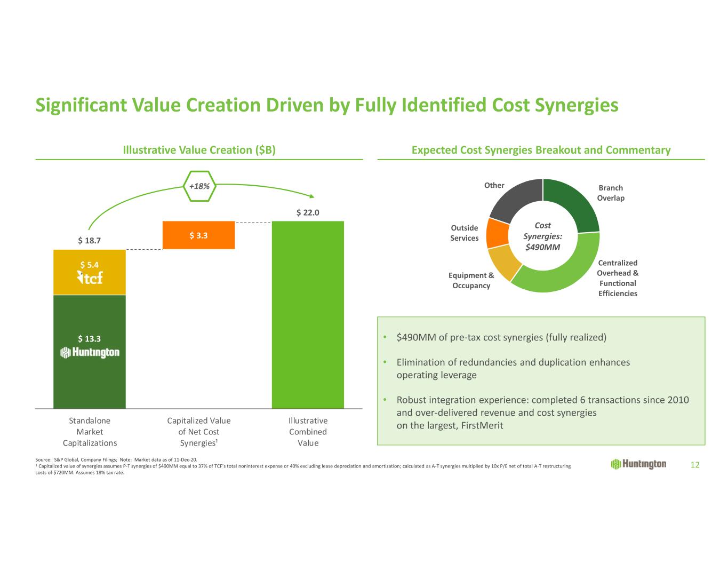Select Expected Cost Synergies Breakout and Commentary heading
Image resolution: width=728 pixels, height=563 pixels.
tap(541, 150)
